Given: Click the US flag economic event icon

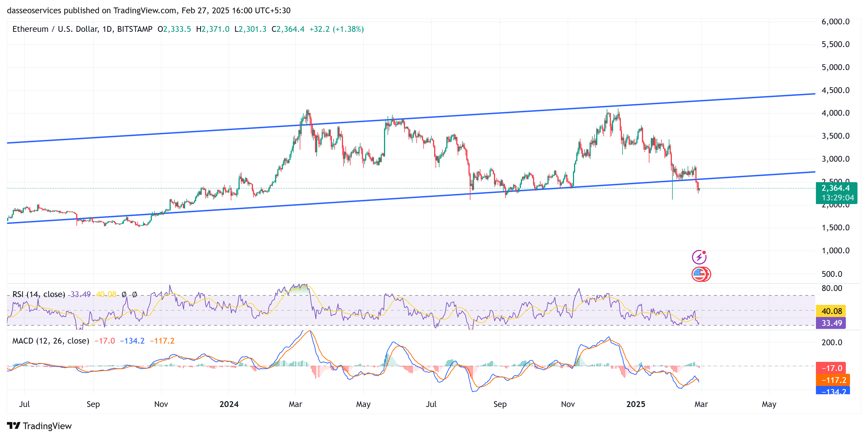Looking at the screenshot, I should coord(700,274).
